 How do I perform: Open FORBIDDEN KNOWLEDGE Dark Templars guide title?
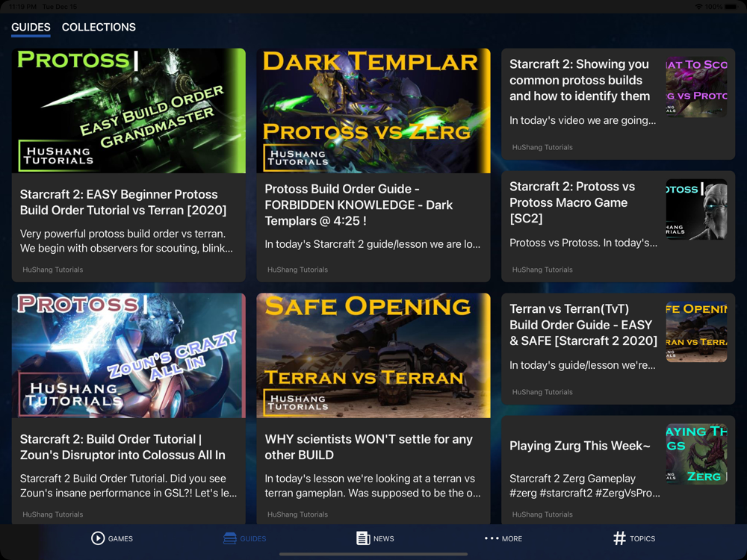pos(359,205)
